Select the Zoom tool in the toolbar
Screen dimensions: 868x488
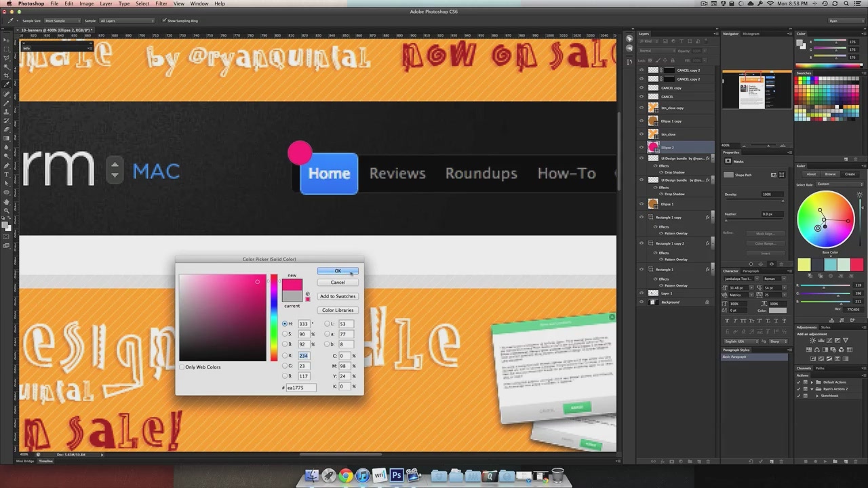7,210
